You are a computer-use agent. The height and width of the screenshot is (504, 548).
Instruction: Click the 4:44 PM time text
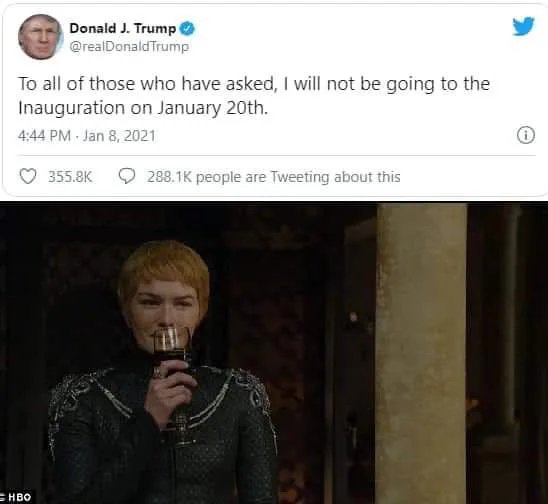click(44, 136)
